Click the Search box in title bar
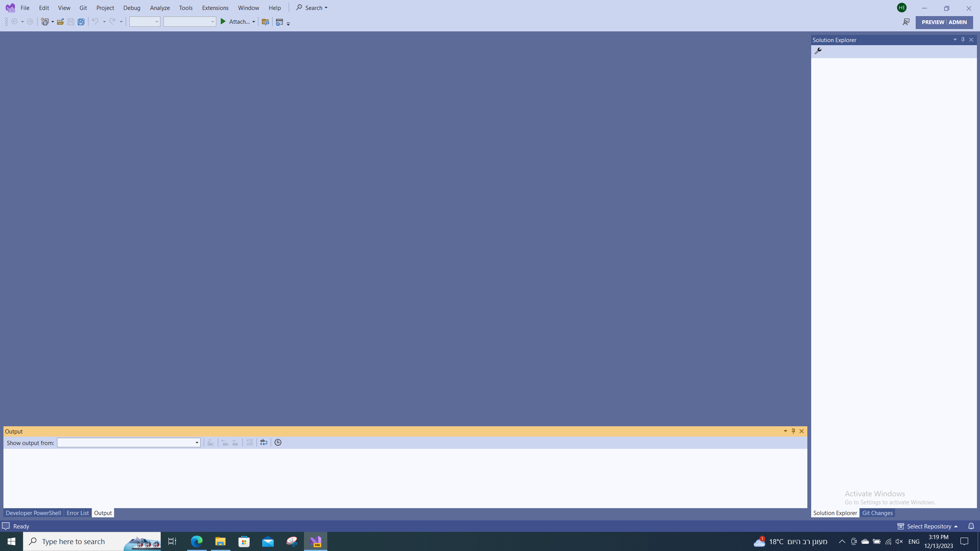 pyautogui.click(x=312, y=8)
